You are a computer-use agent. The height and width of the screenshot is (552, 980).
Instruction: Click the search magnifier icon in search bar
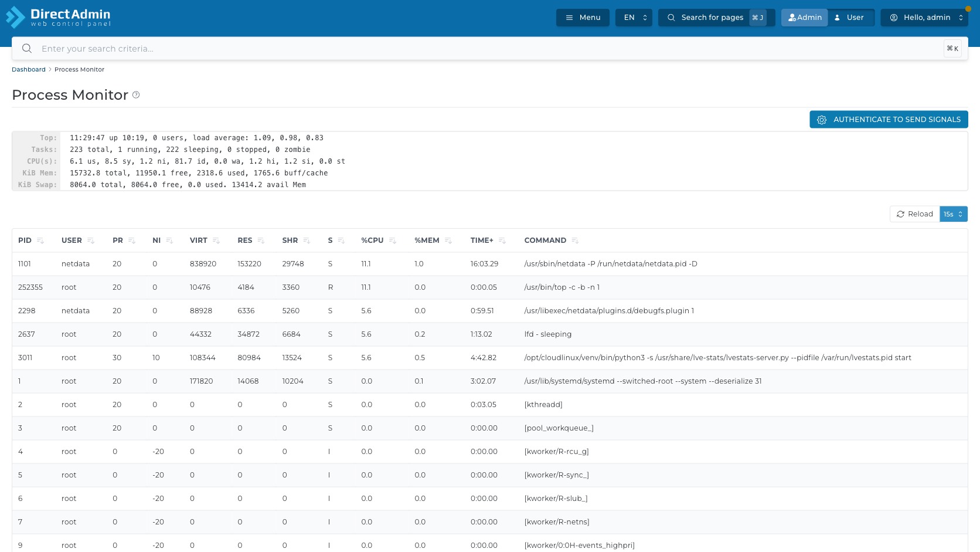27,49
